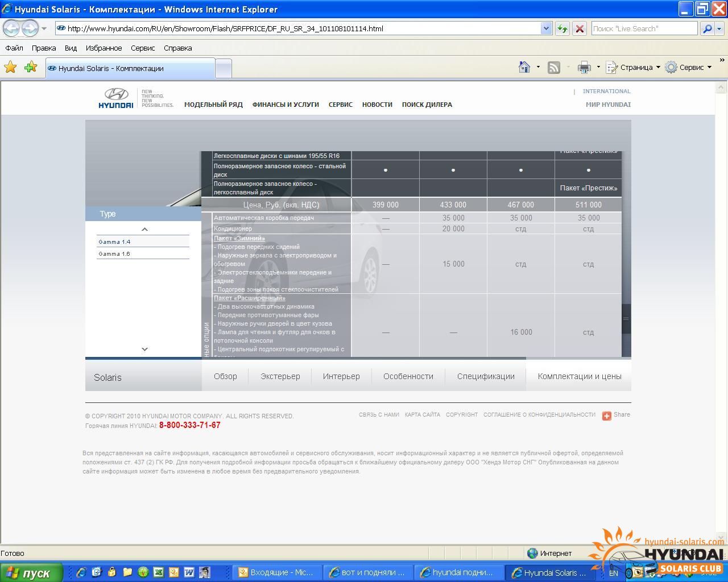Switch to Входящие Outlook taskbar window
This screenshot has height=582, width=728.
pos(278,573)
